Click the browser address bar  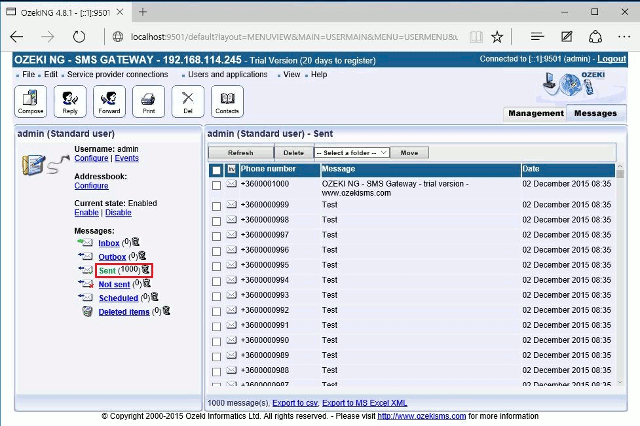[294, 37]
